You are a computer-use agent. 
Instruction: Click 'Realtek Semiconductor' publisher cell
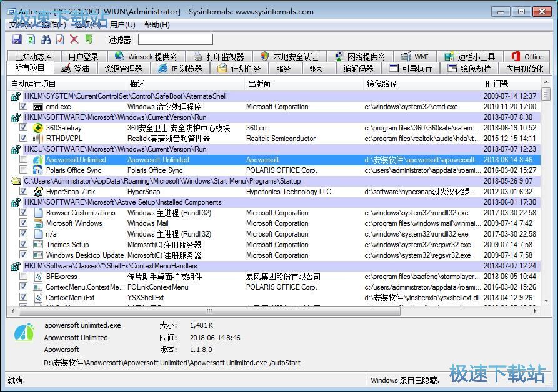pos(281,139)
